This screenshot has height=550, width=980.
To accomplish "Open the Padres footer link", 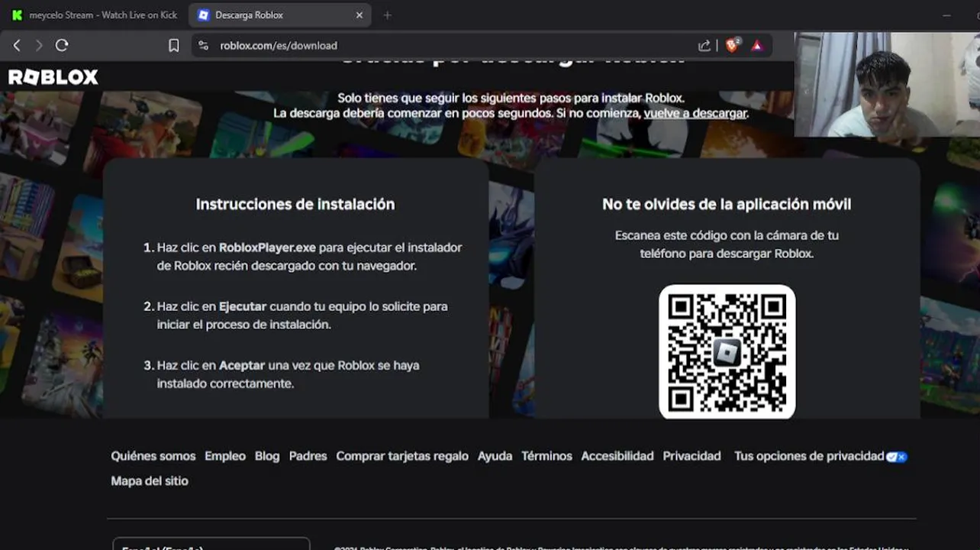I will [x=308, y=456].
